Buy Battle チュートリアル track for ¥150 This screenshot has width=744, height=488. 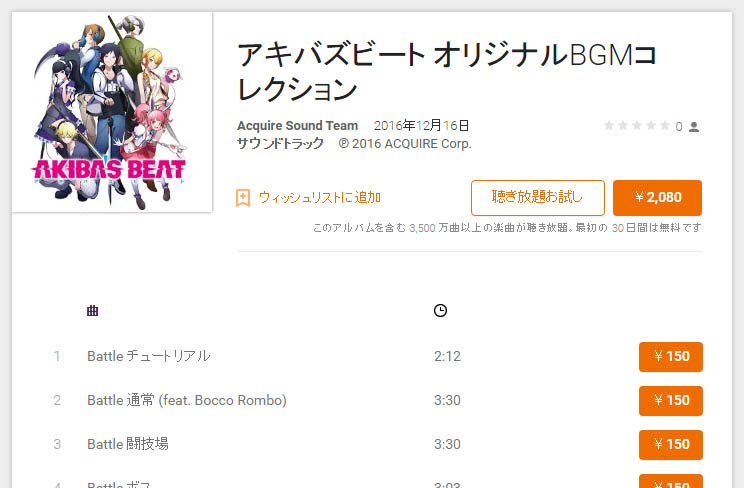point(670,357)
